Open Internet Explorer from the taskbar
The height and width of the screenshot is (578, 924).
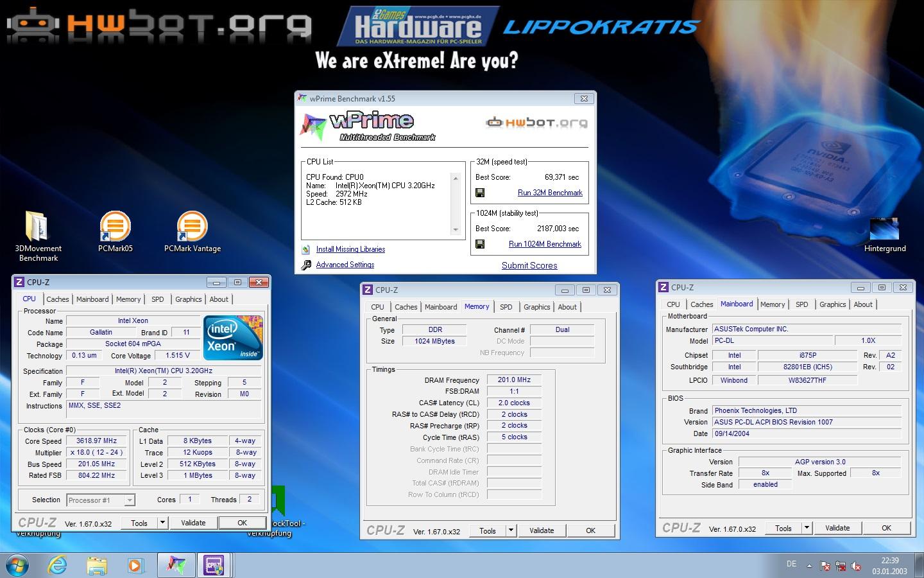[x=58, y=565]
